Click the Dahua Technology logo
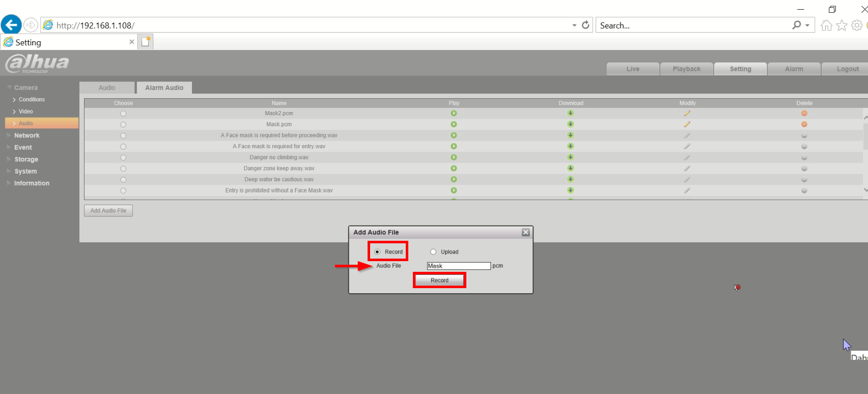 tap(37, 63)
